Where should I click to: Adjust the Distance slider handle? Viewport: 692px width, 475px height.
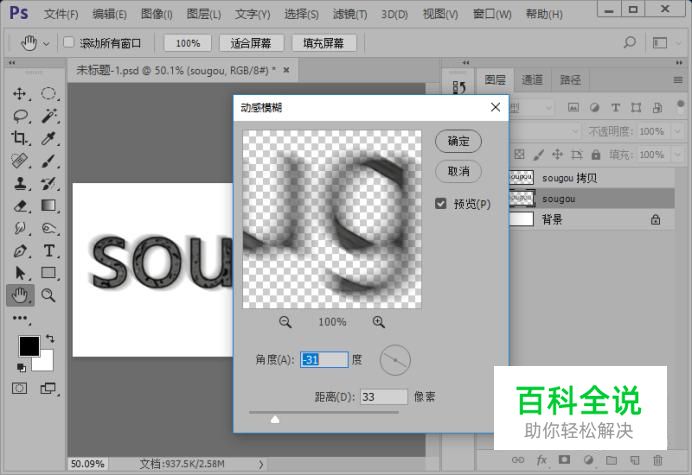click(x=275, y=419)
